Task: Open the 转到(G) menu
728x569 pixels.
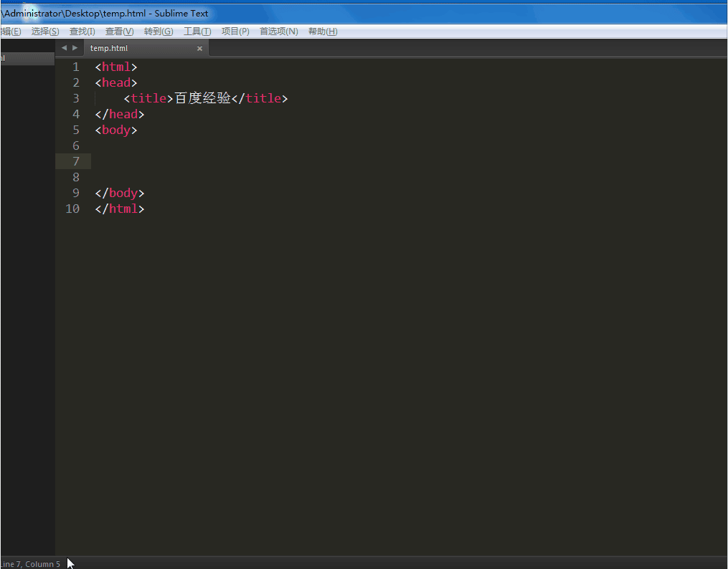Action: (x=159, y=31)
